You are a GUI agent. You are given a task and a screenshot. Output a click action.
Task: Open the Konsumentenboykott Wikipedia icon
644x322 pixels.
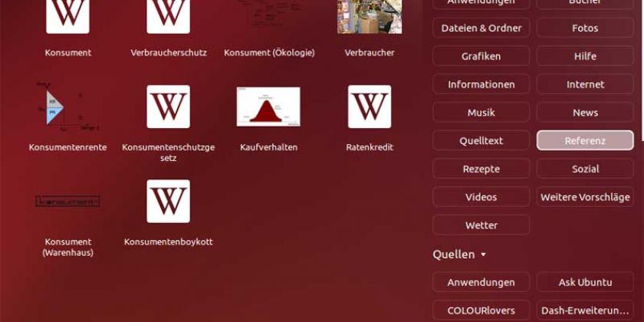tap(168, 202)
